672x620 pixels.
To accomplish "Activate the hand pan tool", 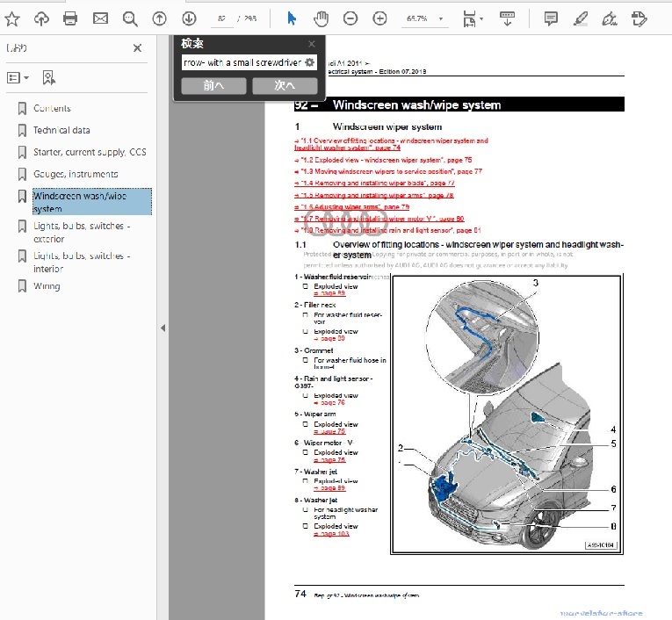I will pyautogui.click(x=321, y=18).
